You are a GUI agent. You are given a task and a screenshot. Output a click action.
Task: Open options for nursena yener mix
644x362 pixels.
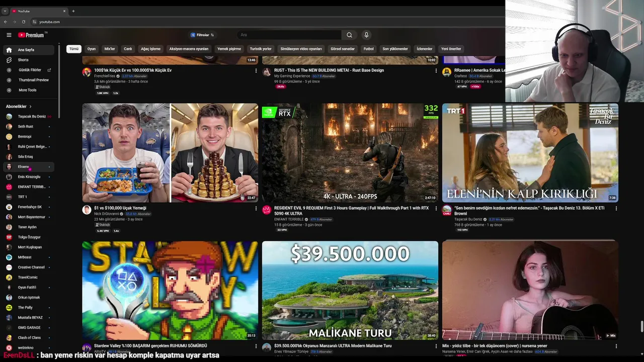tap(616, 346)
